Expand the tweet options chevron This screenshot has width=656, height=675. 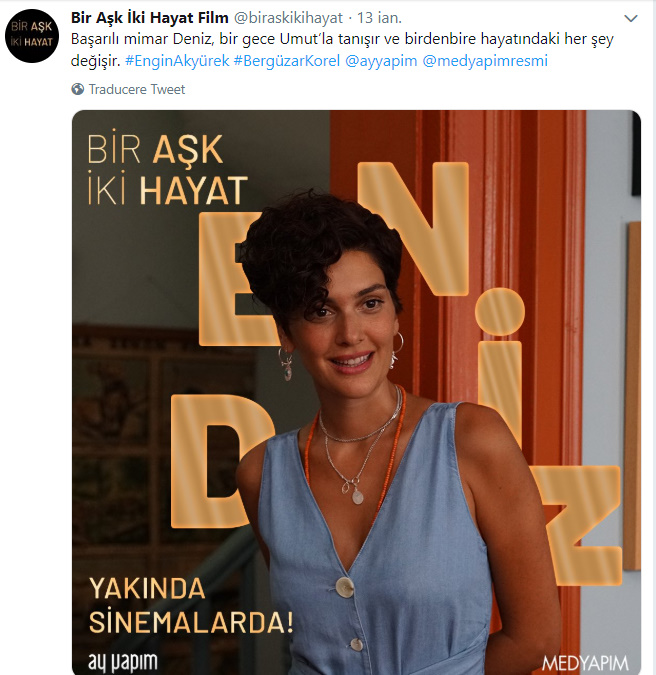tap(631, 19)
